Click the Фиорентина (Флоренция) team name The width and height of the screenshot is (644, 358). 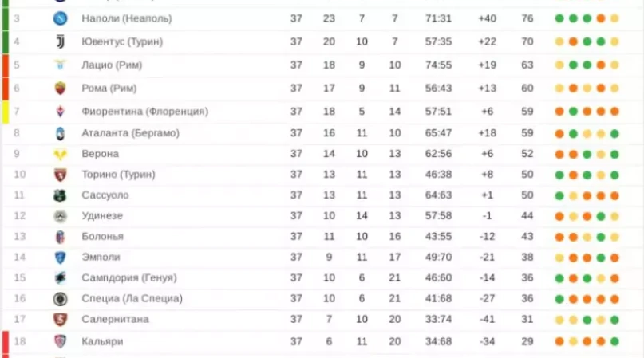tap(144, 112)
